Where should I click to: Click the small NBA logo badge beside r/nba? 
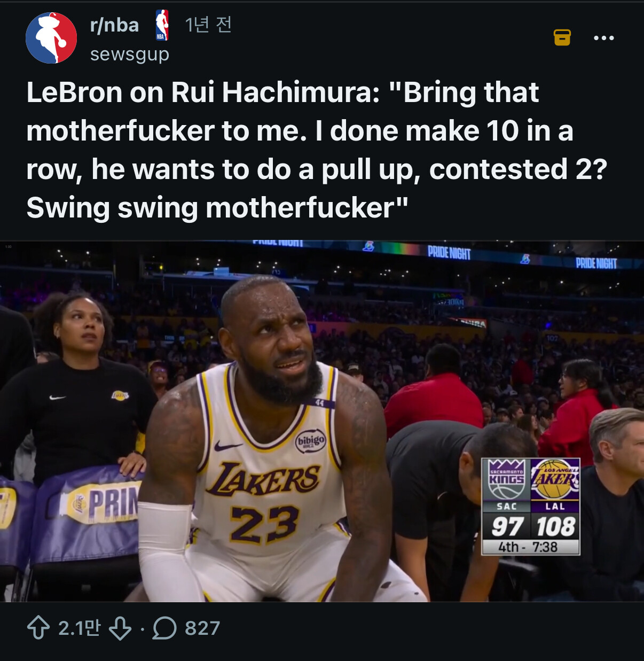[162, 25]
